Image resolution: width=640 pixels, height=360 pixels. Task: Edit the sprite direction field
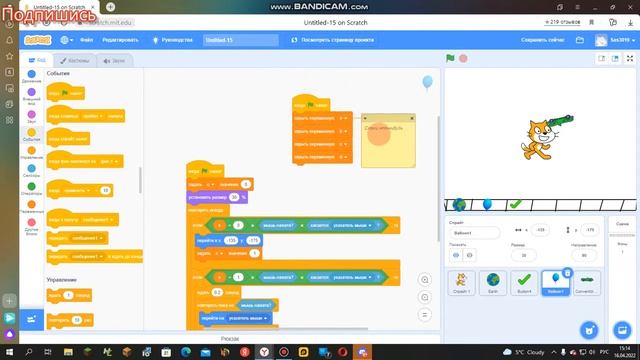coord(584,255)
